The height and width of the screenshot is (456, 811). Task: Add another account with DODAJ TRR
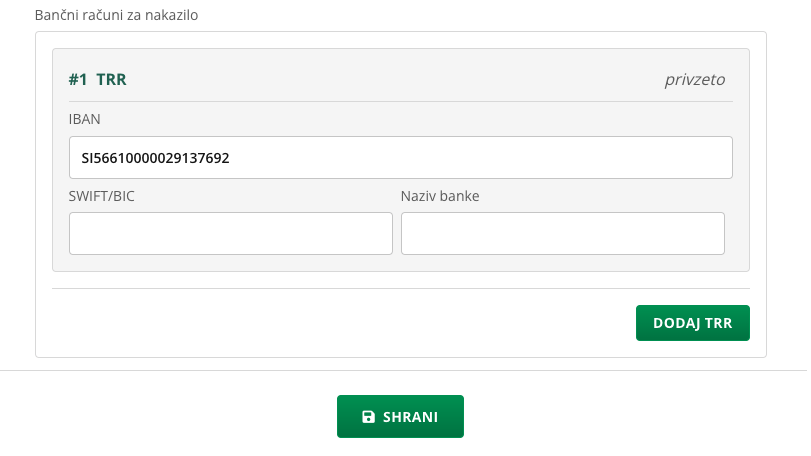click(693, 323)
